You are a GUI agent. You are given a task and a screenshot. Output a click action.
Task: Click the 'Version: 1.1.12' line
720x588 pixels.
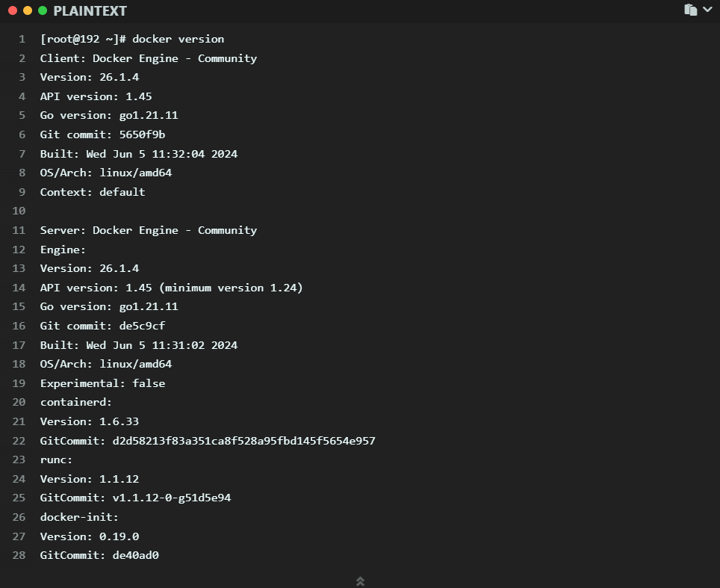89,479
